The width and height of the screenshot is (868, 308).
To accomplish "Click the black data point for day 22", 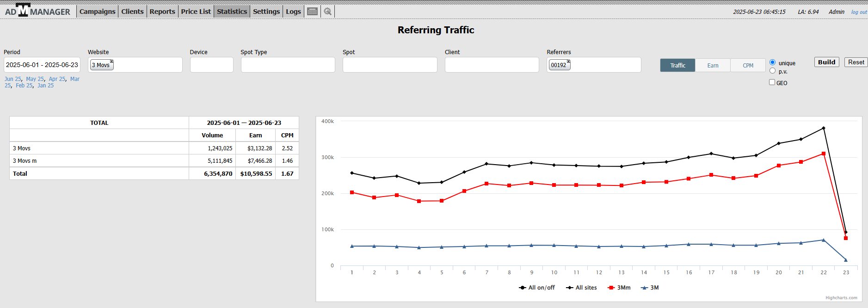I will tap(823, 128).
